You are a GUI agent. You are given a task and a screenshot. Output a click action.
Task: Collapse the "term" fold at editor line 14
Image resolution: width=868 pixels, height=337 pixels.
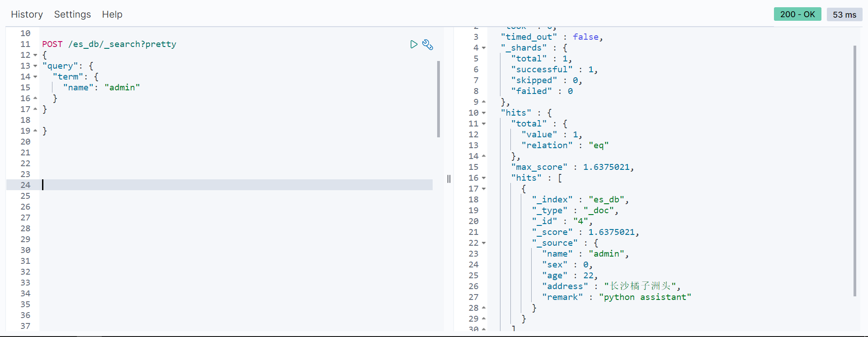(x=35, y=77)
